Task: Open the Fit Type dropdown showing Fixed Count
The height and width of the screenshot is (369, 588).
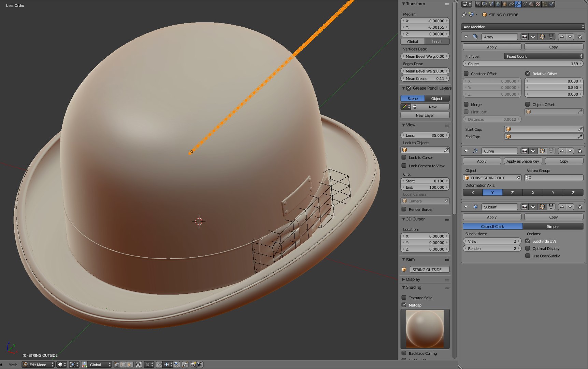Action: [x=543, y=56]
